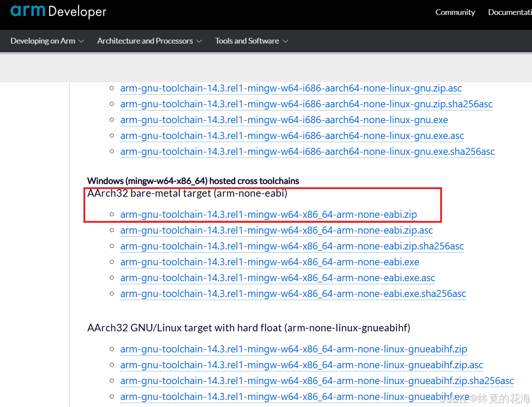532x407 pixels.
Task: Download x86_64-arm-none-linux-gnueabihf.zip.asc signature
Action: click(x=301, y=365)
